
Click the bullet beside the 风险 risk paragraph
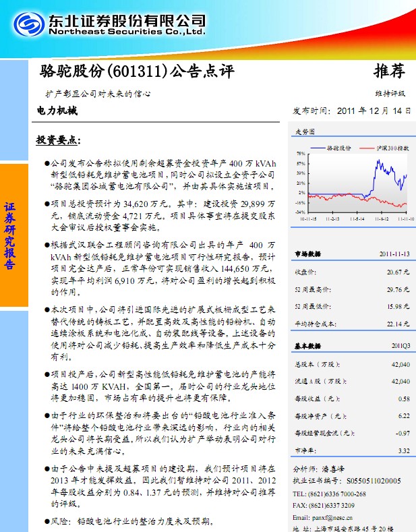[47, 521]
